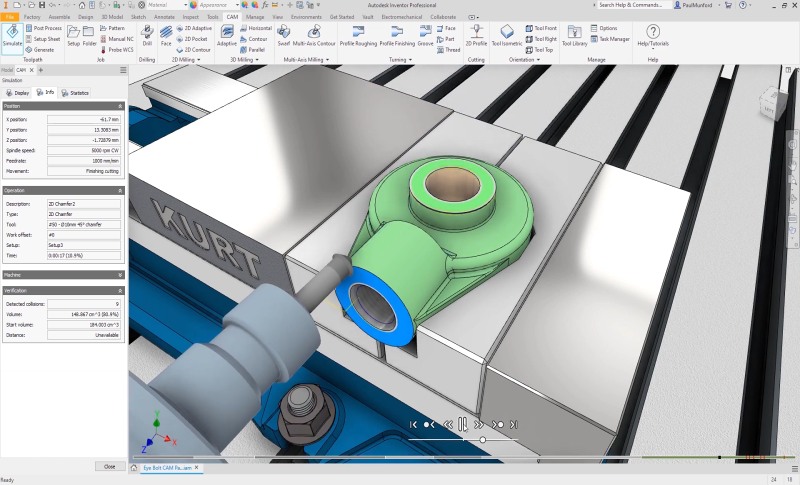
Task: Select the Drill operation
Action: [x=147, y=36]
